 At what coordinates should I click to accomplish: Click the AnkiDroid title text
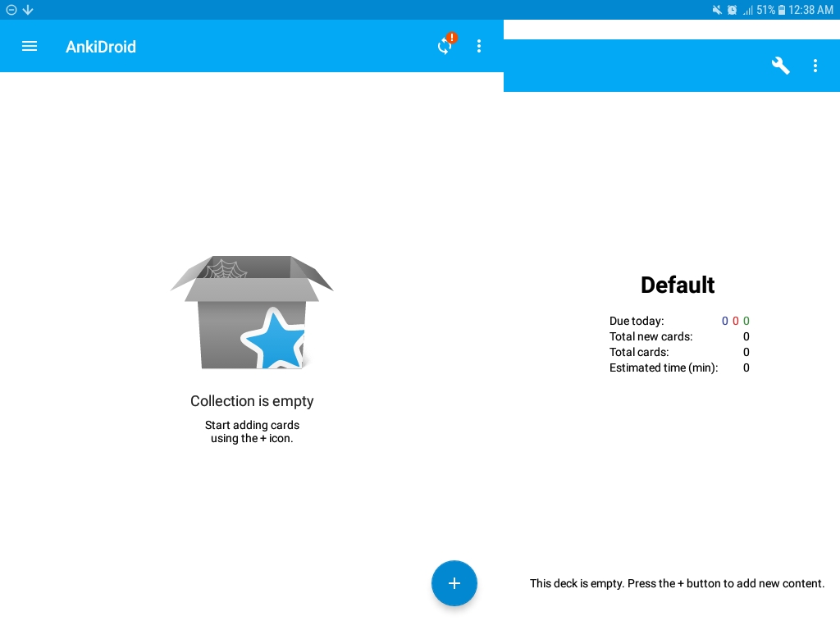coord(101,47)
